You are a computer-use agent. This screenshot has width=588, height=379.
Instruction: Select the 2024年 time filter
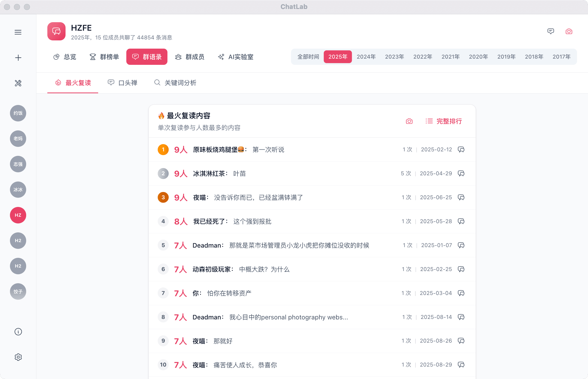tap(366, 57)
